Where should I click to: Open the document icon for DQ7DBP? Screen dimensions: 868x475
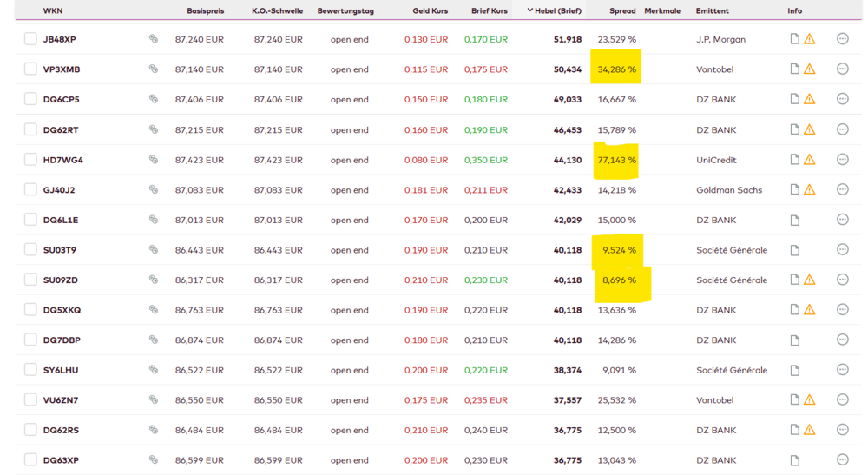tap(794, 340)
